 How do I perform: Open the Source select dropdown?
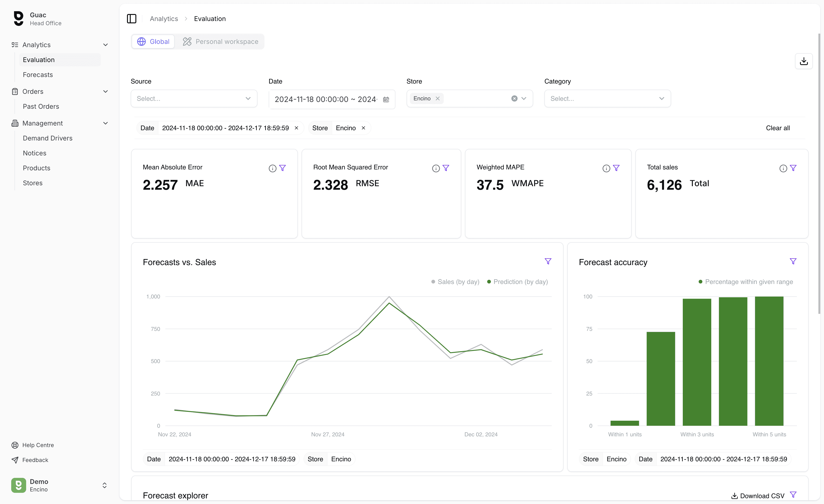coord(194,98)
